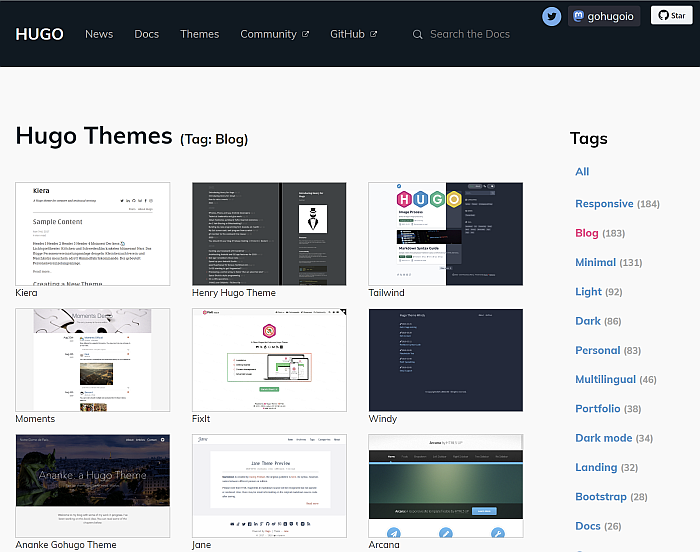Open the Themes menu item
The image size is (700, 552).
[200, 34]
